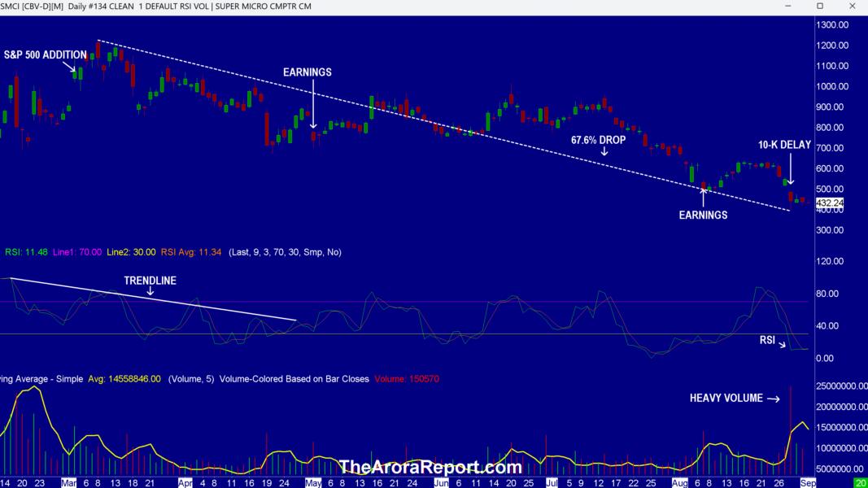This screenshot has width=868, height=488.
Task: Click RSI parameters '(Last, 9, 3, 70, 30, Smp, No)'
Action: (285, 252)
